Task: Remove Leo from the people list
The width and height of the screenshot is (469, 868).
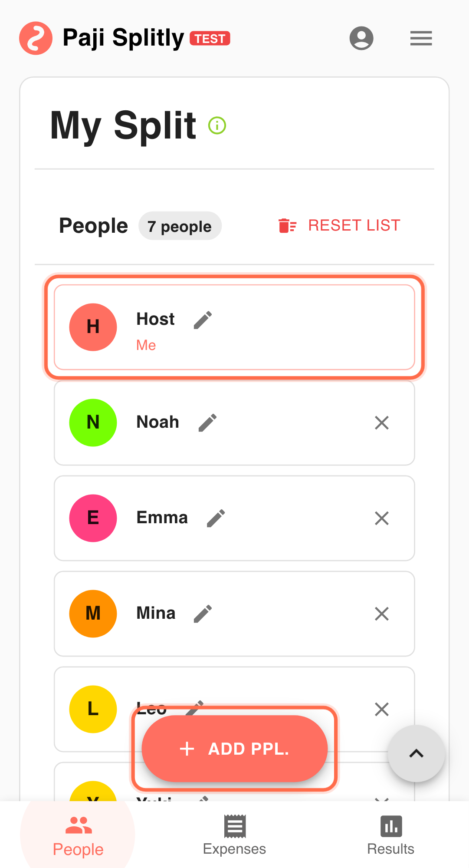Action: click(381, 709)
